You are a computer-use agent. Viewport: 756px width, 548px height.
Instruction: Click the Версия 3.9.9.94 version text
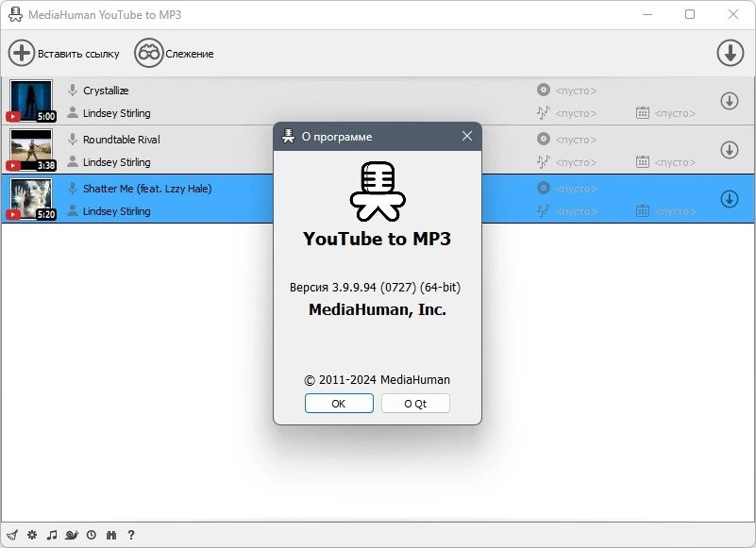pos(375,288)
